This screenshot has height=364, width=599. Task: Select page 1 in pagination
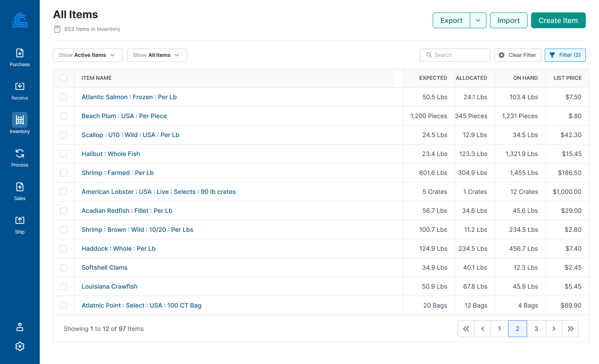click(499, 329)
